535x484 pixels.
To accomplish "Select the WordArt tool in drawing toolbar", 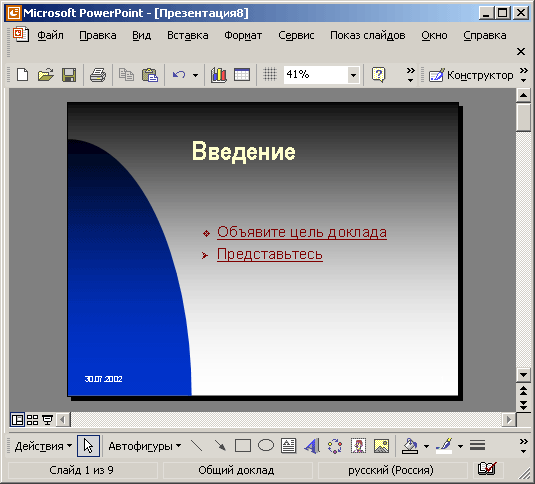I will 312,446.
